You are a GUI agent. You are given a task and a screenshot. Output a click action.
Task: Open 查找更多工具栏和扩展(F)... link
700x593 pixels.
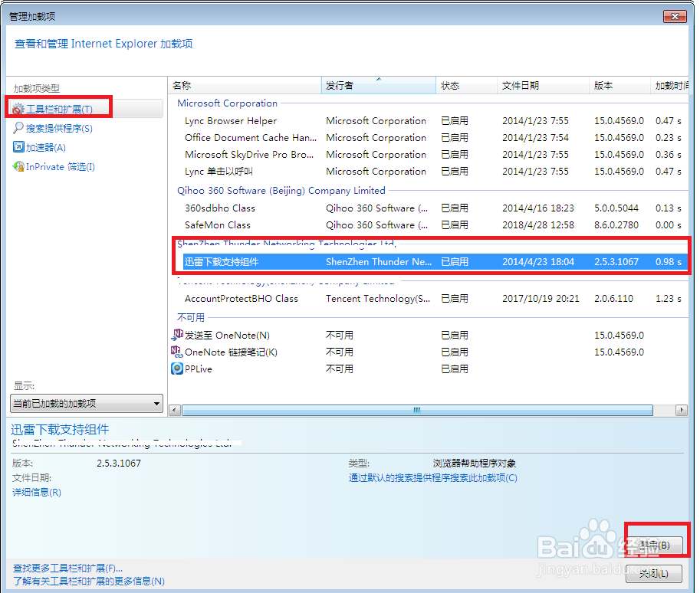click(x=68, y=568)
